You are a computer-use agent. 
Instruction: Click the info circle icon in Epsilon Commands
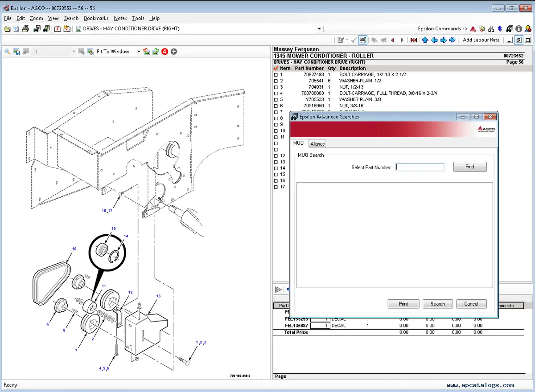click(519, 29)
